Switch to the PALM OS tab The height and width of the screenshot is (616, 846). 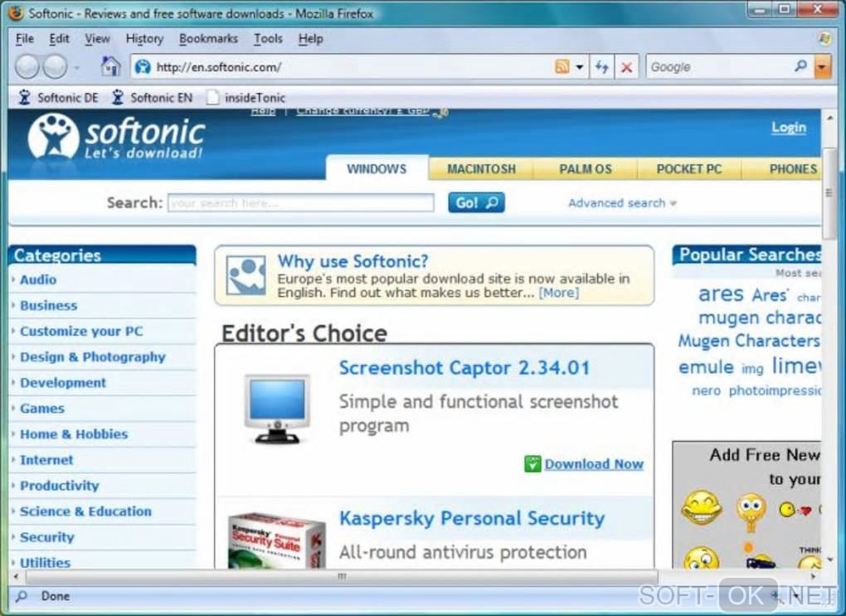click(586, 169)
